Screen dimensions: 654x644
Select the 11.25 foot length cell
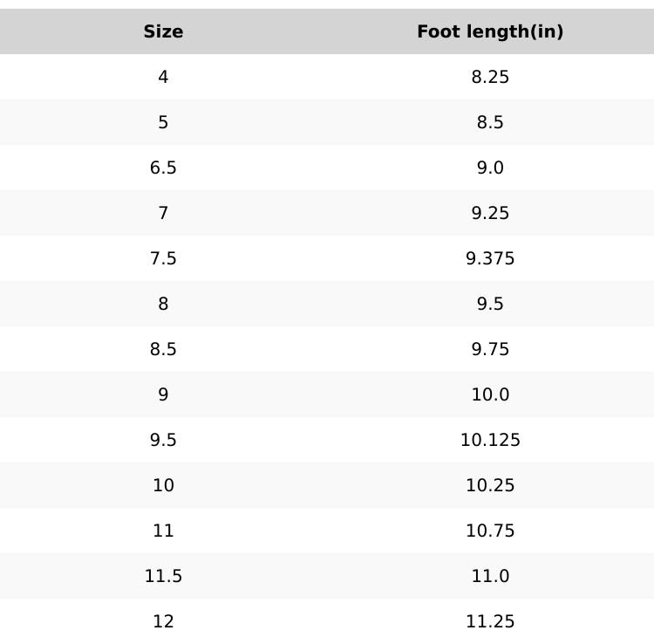pyautogui.click(x=490, y=621)
